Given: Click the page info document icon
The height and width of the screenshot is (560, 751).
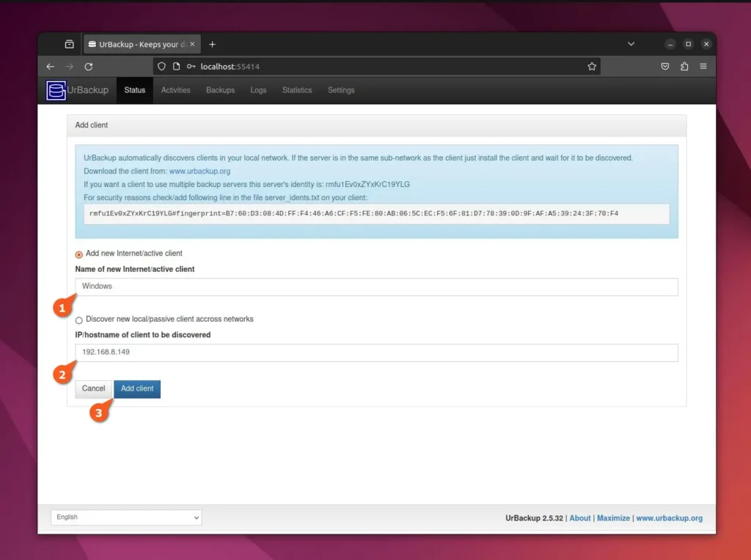Looking at the screenshot, I should point(176,67).
